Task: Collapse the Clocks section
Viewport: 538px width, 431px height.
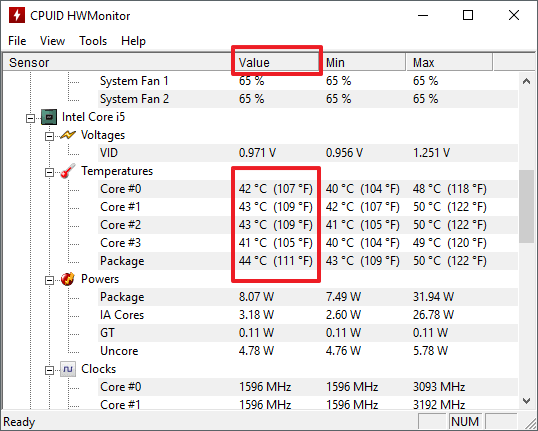Action: [49, 371]
